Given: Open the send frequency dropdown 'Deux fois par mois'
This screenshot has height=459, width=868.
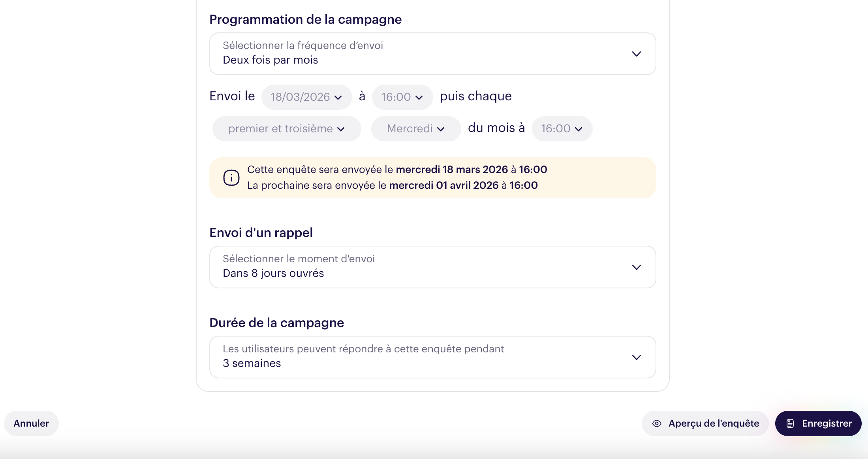Looking at the screenshot, I should click(432, 54).
